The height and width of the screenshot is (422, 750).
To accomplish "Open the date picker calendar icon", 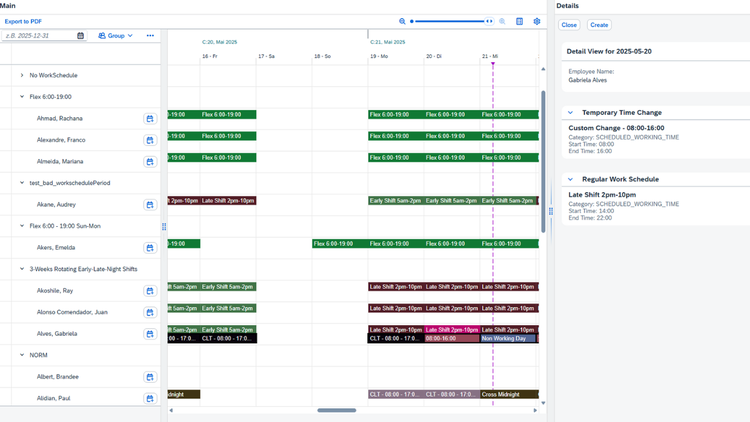I will 80,35.
